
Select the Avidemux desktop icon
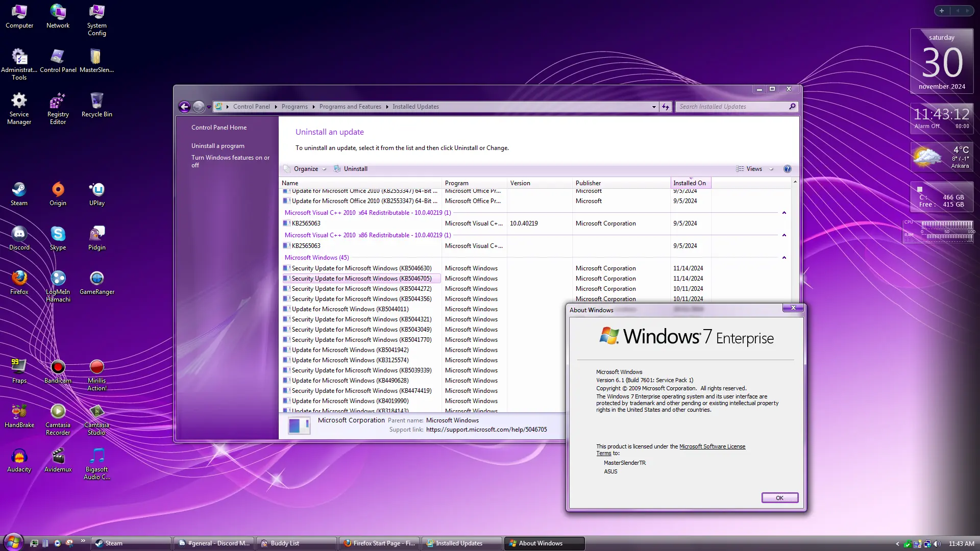(x=58, y=460)
